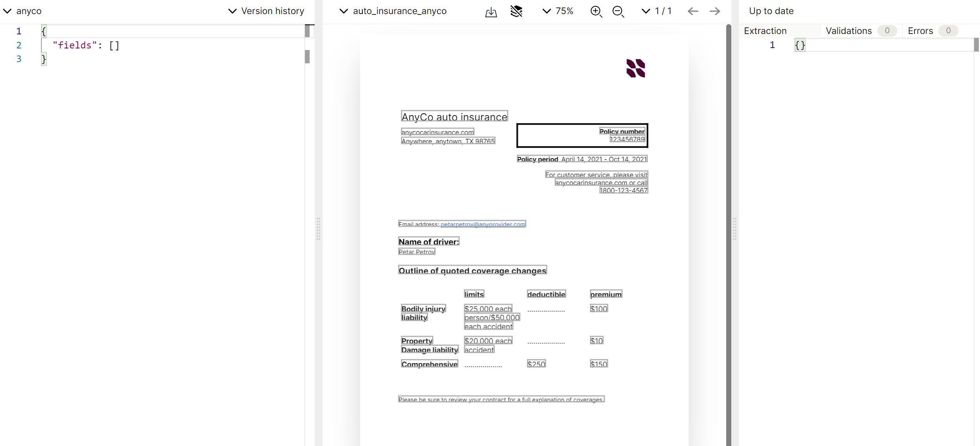Go to previous page arrow
Screen dimensions: 980x446
(693, 11)
